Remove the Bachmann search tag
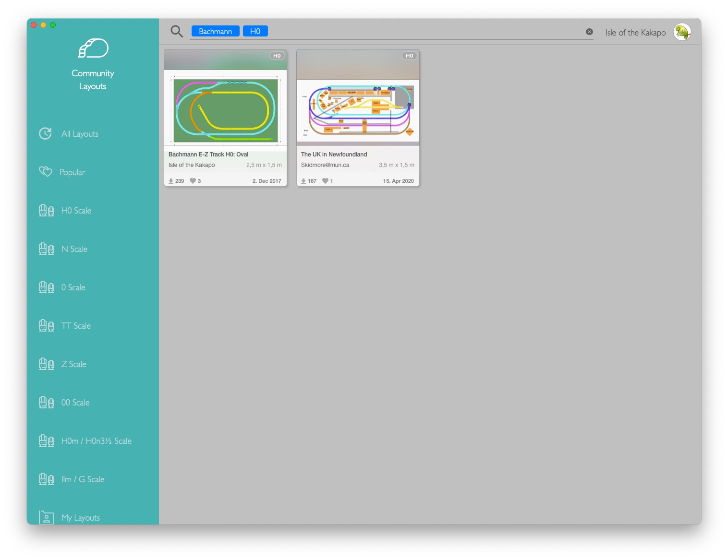 coord(215,31)
